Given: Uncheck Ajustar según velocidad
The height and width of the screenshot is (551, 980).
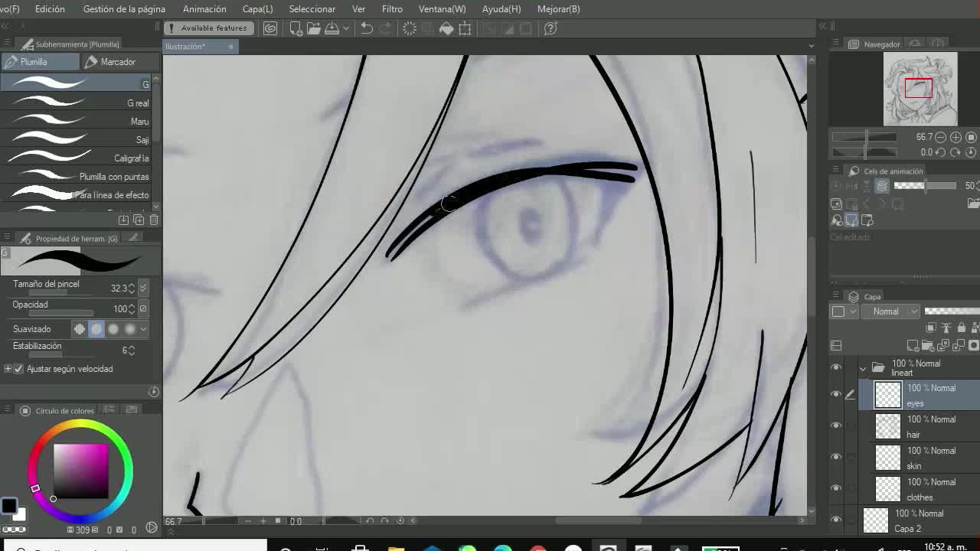Looking at the screenshot, I should (x=18, y=369).
